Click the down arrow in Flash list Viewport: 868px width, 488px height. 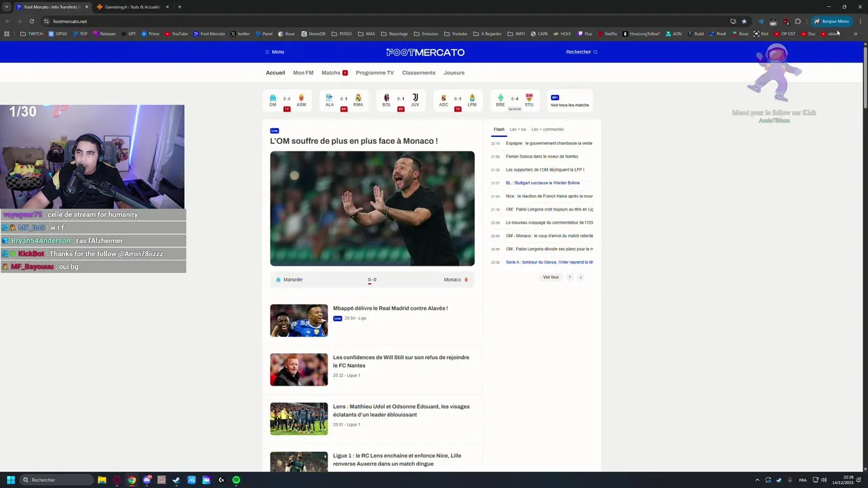(580, 277)
